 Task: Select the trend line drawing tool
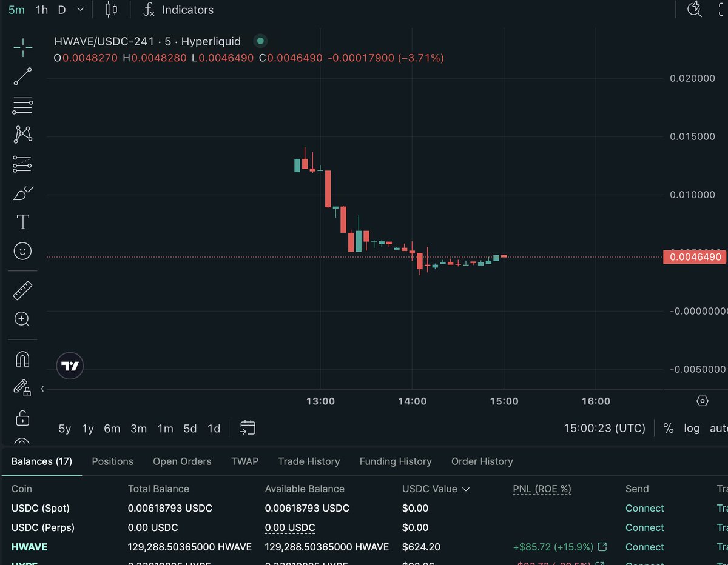[x=22, y=76]
